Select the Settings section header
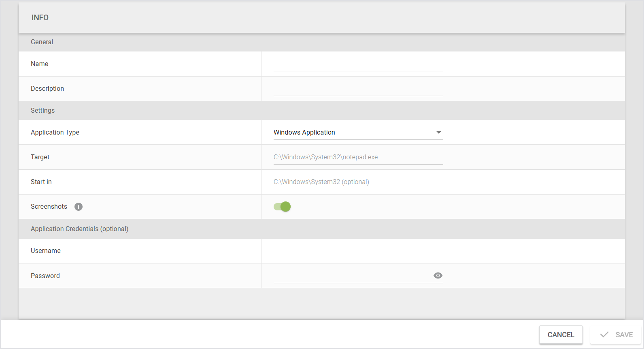 tap(43, 111)
